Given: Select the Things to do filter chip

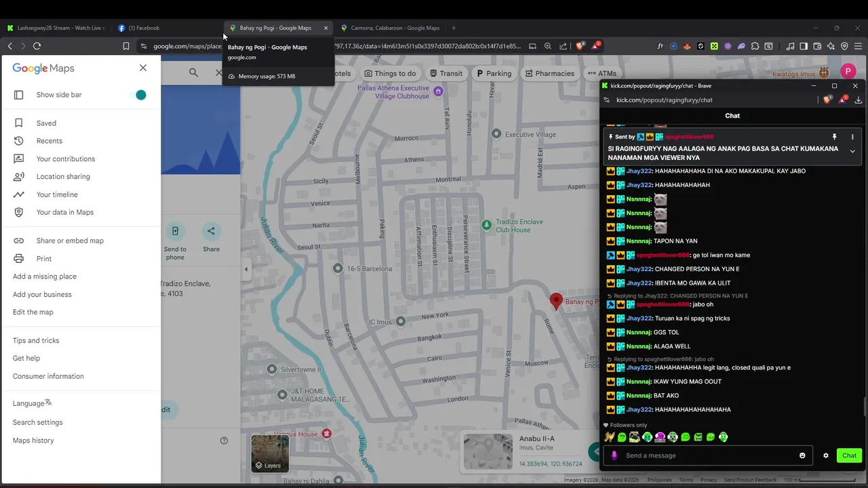Looking at the screenshot, I should click(390, 73).
